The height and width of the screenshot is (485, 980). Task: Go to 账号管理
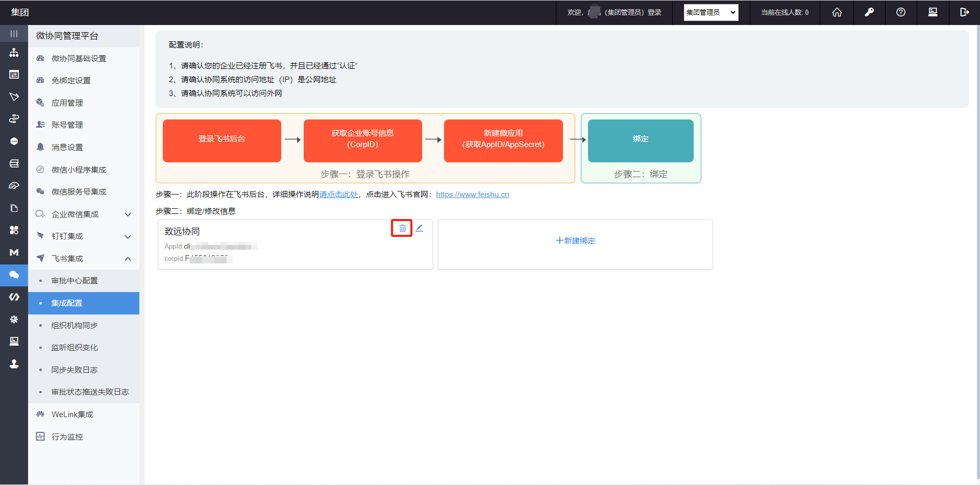(84, 125)
